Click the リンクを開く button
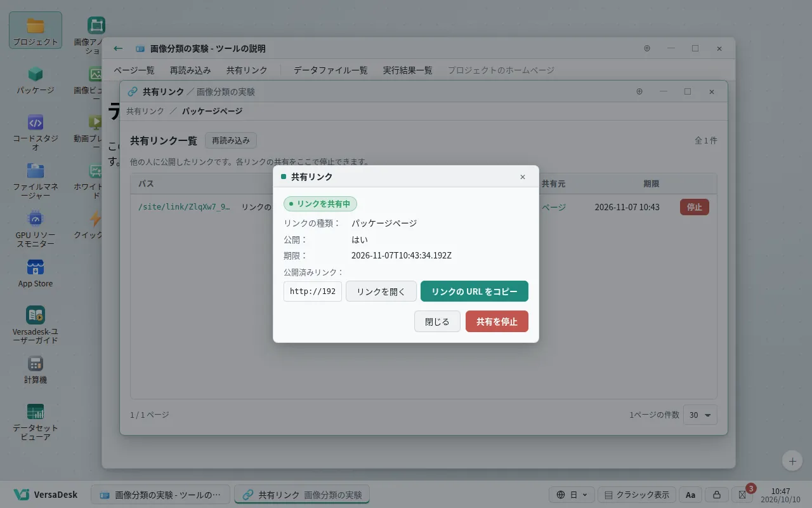This screenshot has height=508, width=812. pyautogui.click(x=381, y=291)
